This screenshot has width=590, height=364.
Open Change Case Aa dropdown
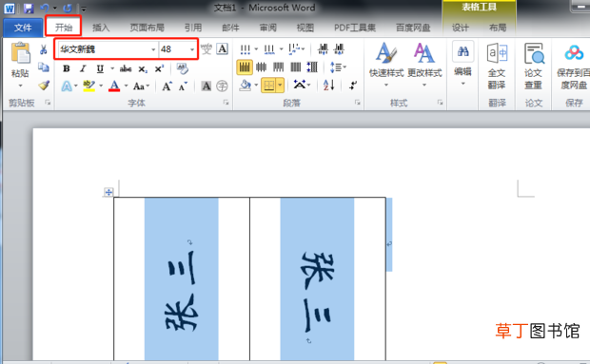(x=141, y=86)
